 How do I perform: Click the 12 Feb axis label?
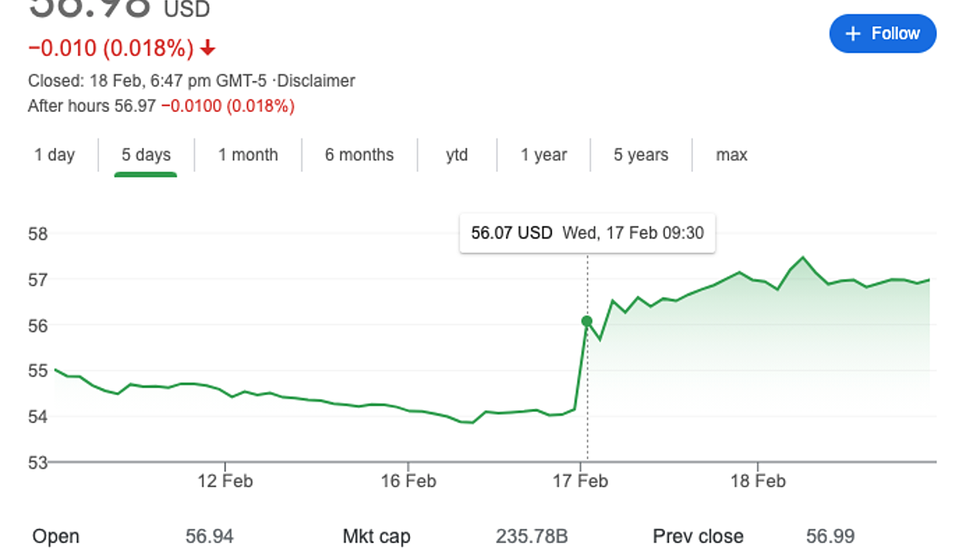[225, 482]
